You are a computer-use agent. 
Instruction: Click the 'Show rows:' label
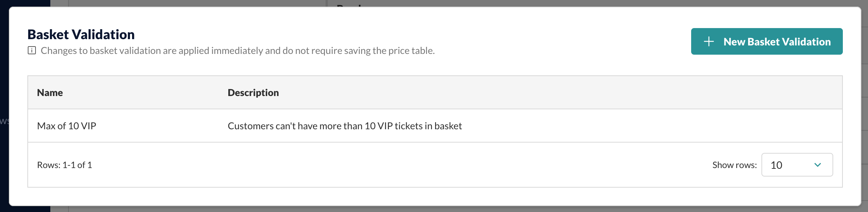[734, 165]
